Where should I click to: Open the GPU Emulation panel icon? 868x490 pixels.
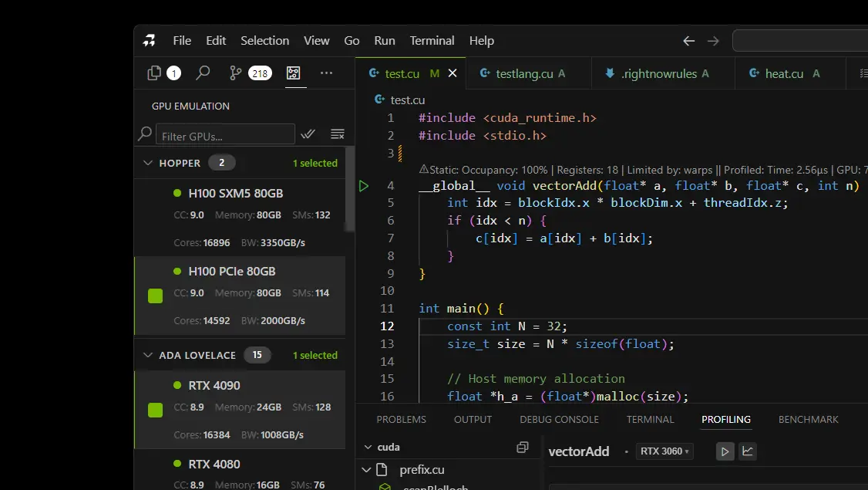[x=293, y=73]
